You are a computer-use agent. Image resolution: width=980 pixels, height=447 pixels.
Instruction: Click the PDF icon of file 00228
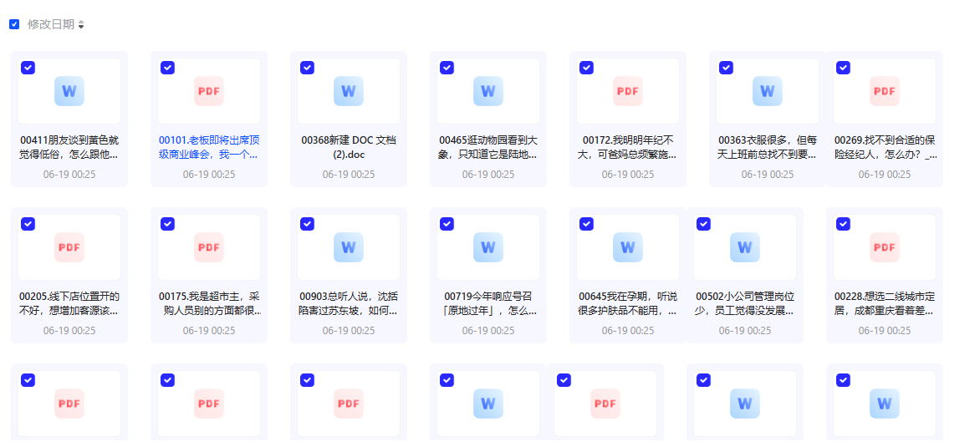click(x=885, y=247)
